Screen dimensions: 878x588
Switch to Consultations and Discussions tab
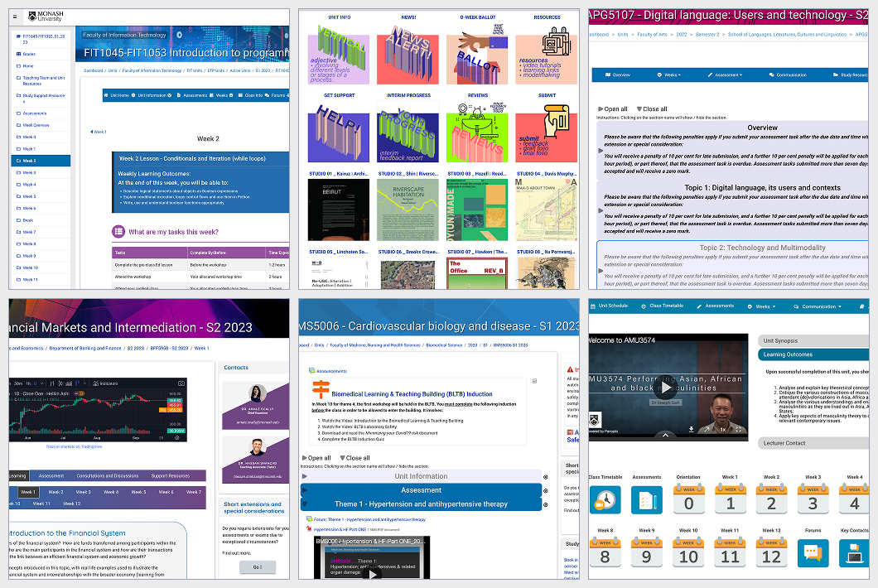108,475
